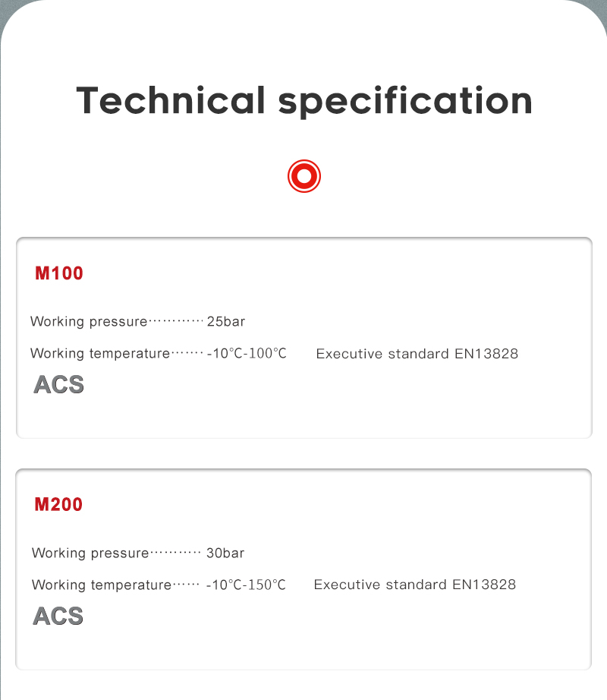The image size is (607, 700).
Task: Click Working temperature label in M100 card
Action: point(99,354)
